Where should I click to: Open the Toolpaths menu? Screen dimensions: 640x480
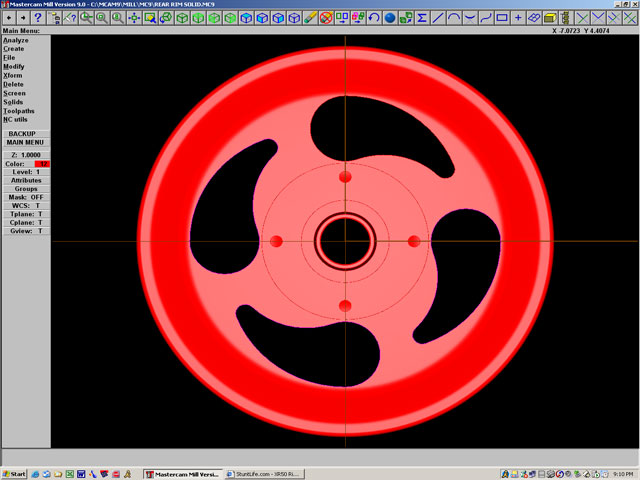click(17, 110)
